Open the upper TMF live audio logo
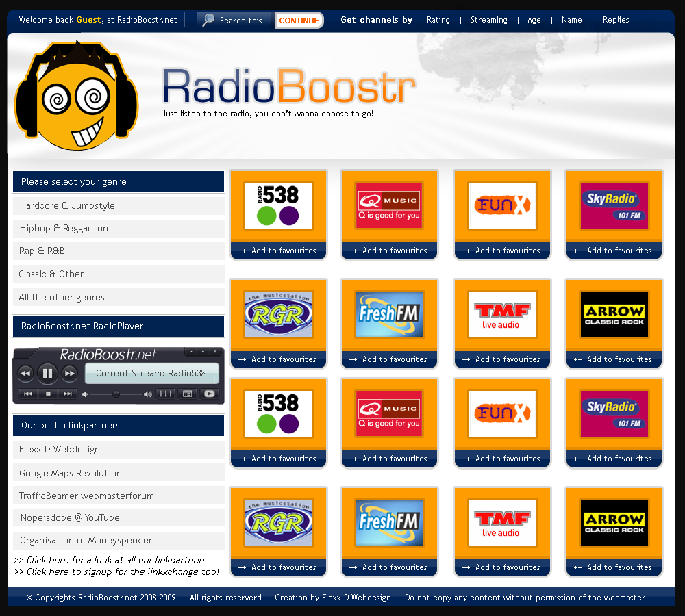Viewport: 685px width, 616px height. [x=502, y=314]
